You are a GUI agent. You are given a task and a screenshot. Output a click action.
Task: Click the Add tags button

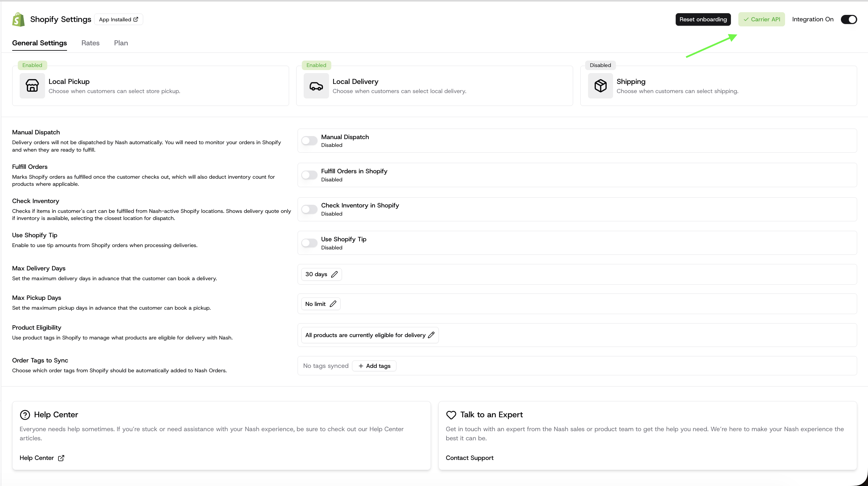[374, 366]
